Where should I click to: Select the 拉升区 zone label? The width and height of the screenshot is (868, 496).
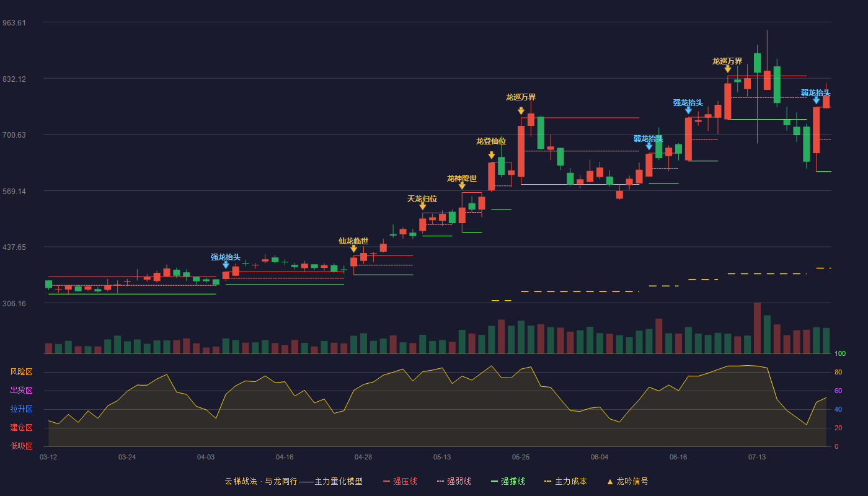point(21,409)
